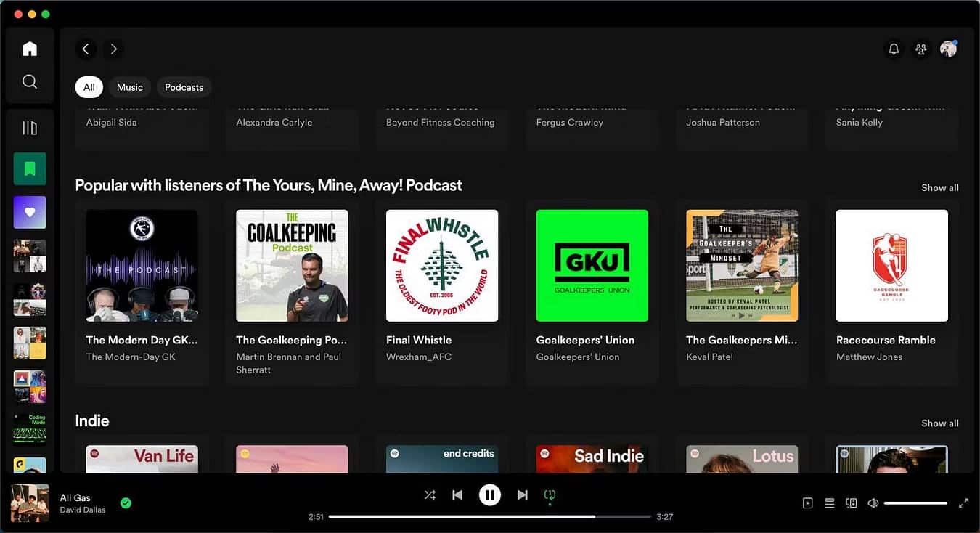
Task: Open the Home page
Action: tap(29, 48)
